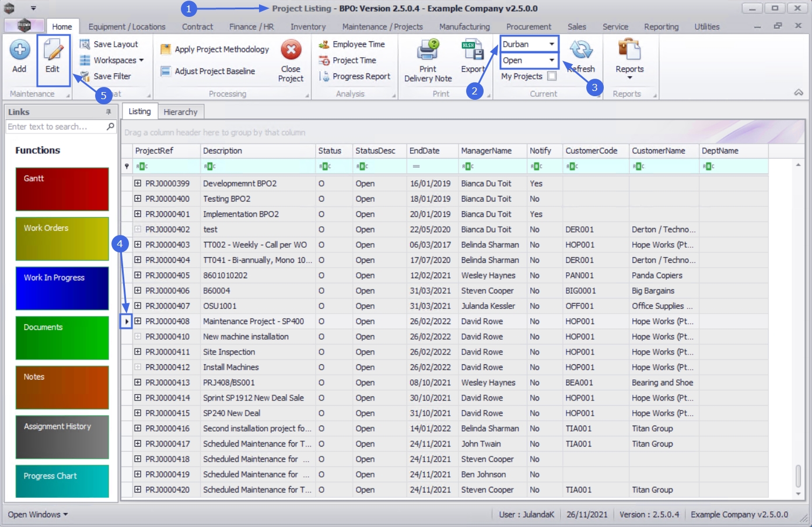This screenshot has width=812, height=527.
Task: Expand the Maintenance group launcher
Action: tap(68, 96)
